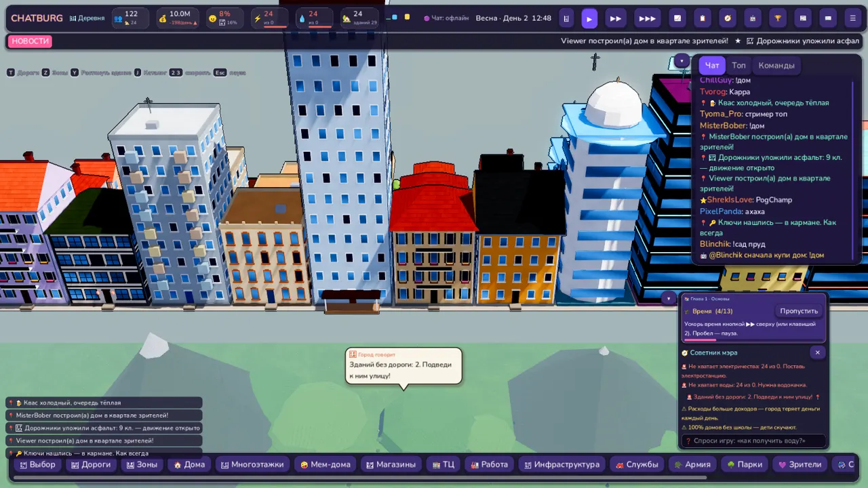868x488 pixels.
Task: Select the Дороги build category
Action: (x=90, y=465)
